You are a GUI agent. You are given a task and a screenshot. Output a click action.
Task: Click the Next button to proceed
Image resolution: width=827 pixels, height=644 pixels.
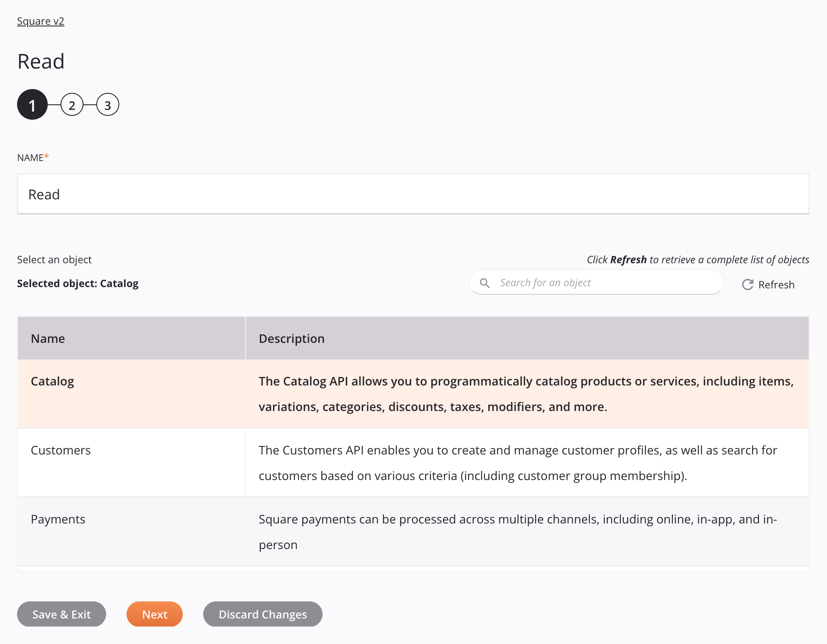point(154,614)
